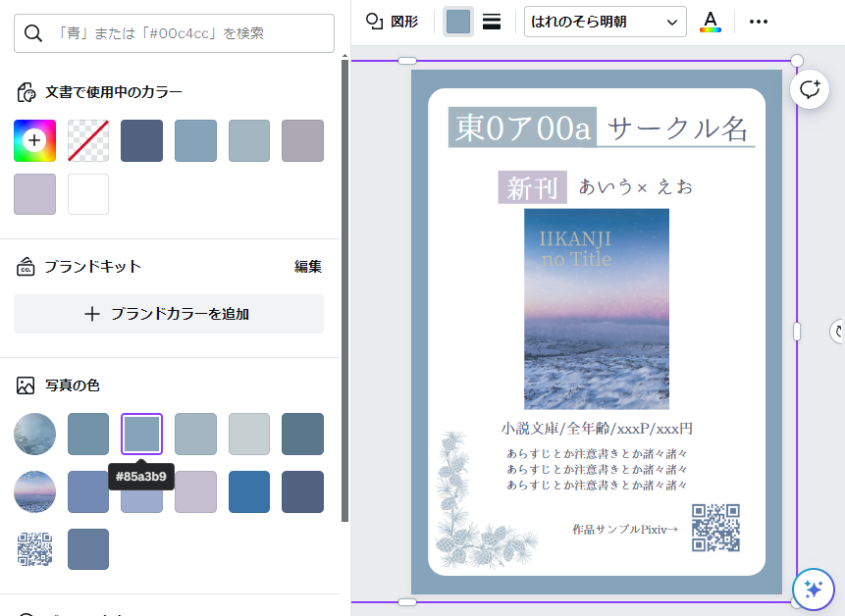Open the はれのそら明朝 font dropdown
The width and height of the screenshot is (845, 616).
(605, 22)
